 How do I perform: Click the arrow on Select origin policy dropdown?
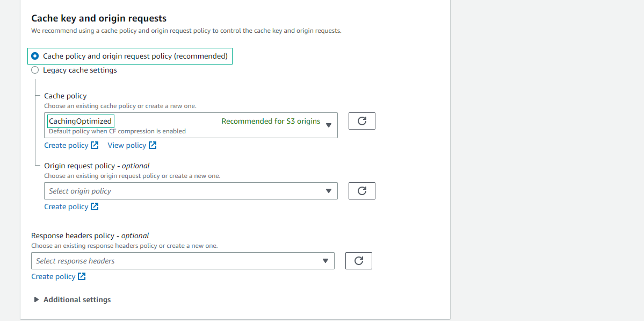pyautogui.click(x=329, y=191)
